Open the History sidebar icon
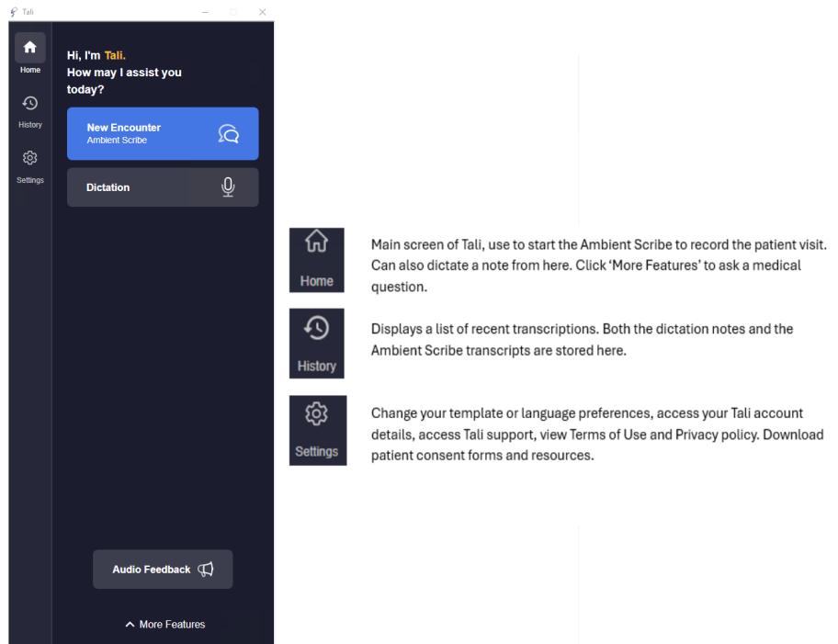Screen dimensions: 838x644 30,112
